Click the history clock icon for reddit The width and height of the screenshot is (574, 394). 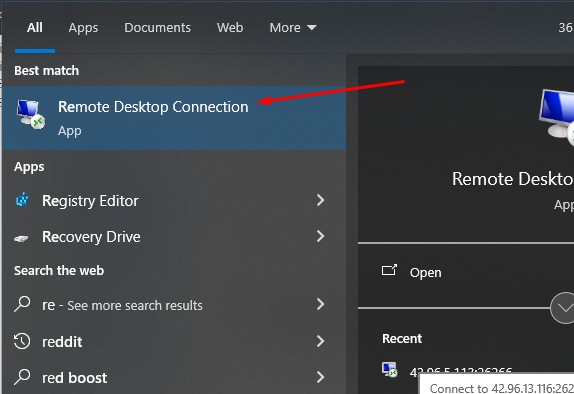pos(22,341)
